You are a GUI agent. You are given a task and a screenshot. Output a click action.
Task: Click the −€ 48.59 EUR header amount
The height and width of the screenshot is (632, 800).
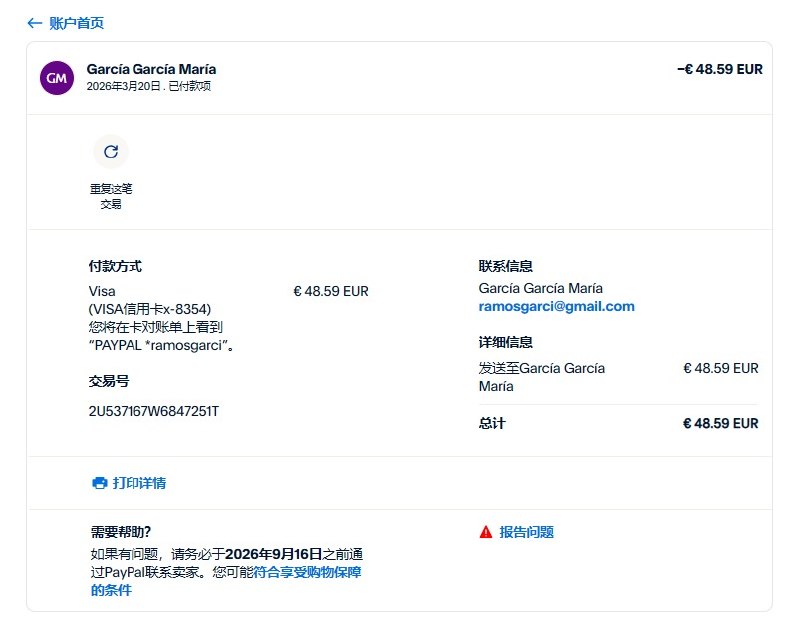tap(719, 70)
